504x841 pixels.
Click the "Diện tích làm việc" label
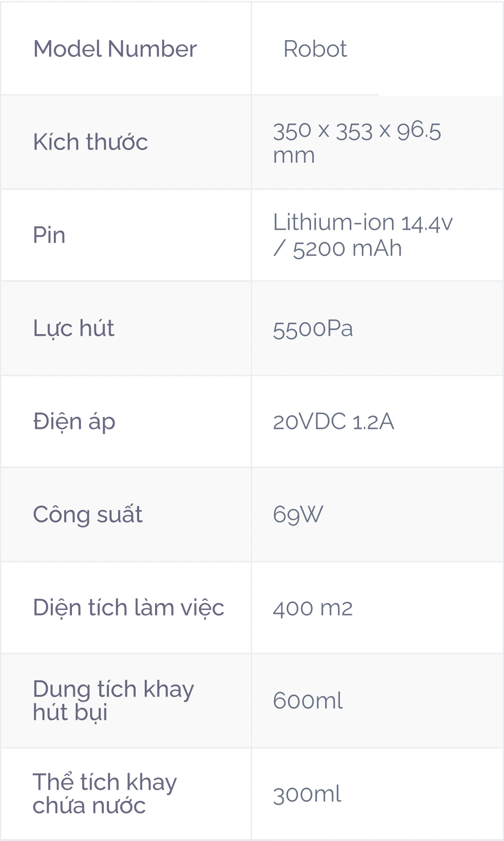point(128,608)
